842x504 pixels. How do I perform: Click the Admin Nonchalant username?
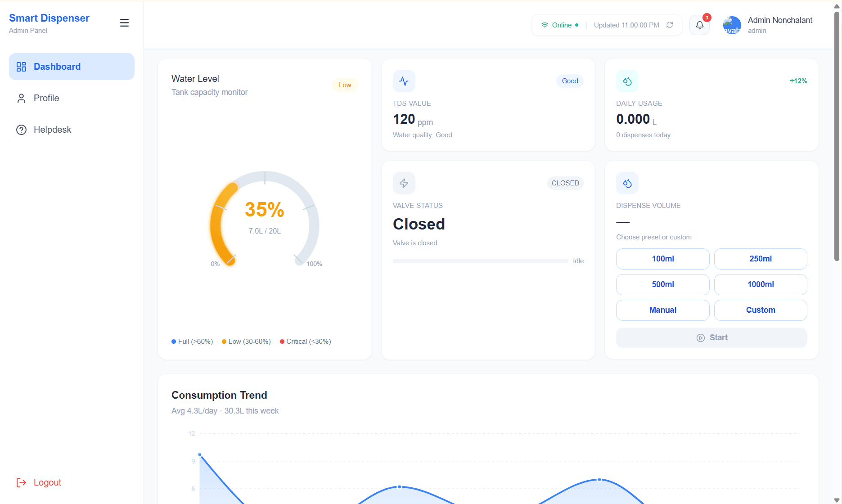point(780,20)
